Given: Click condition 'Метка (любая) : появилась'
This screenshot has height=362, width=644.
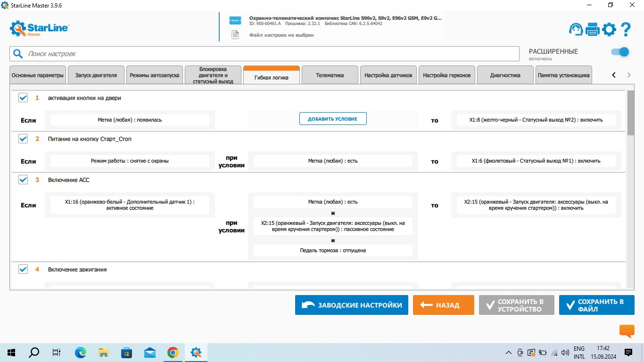Looking at the screenshot, I should [x=130, y=120].
